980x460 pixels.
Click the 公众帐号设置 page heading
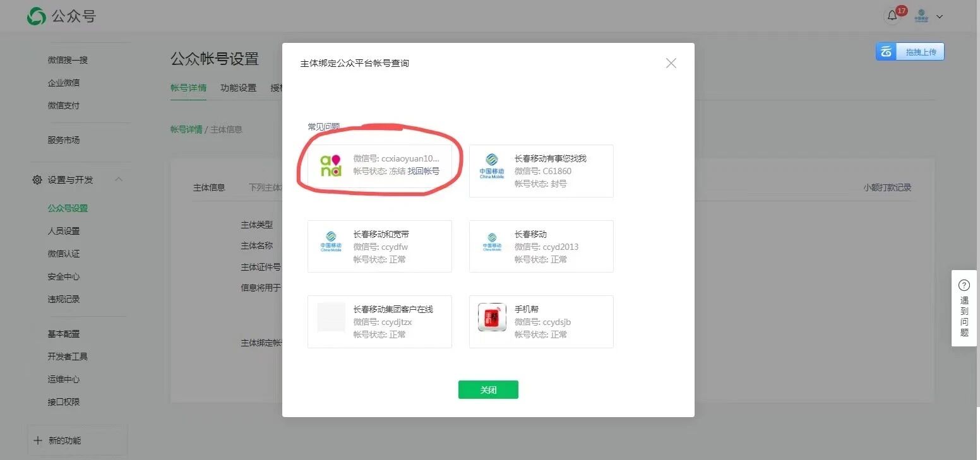[x=215, y=59]
